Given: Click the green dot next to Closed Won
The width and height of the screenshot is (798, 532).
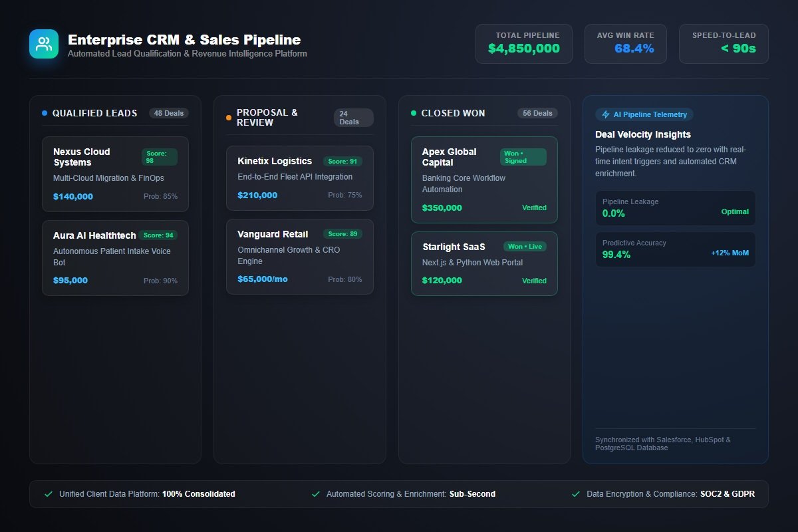Looking at the screenshot, I should pos(414,113).
